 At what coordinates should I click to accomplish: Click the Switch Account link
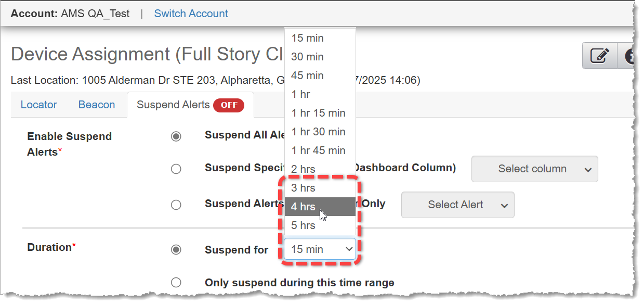[191, 14]
